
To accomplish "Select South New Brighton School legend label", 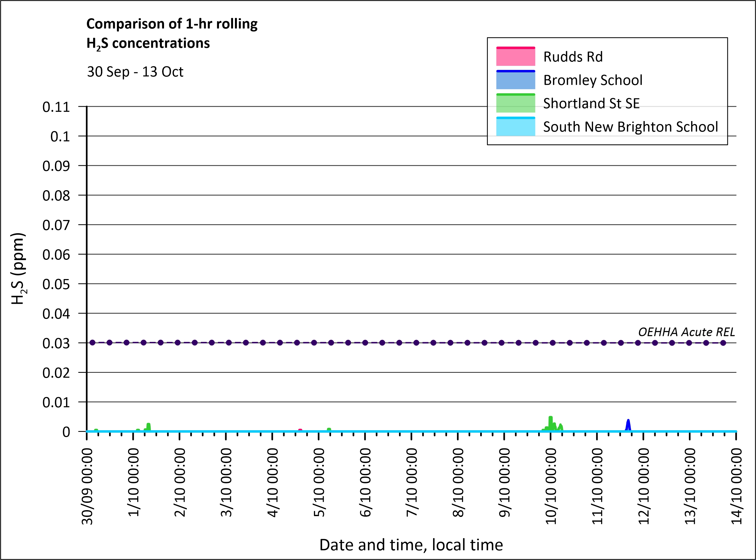I will point(630,127).
